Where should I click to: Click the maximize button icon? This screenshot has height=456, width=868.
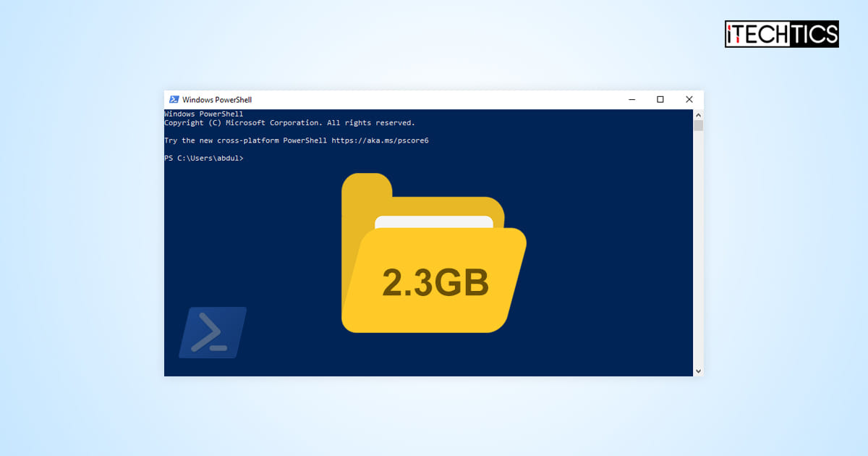(x=660, y=99)
